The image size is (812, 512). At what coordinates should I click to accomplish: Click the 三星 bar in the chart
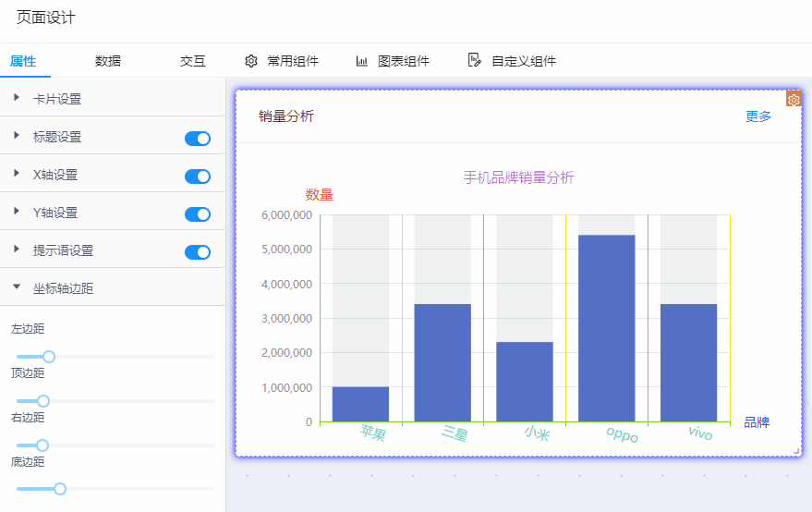(442, 363)
